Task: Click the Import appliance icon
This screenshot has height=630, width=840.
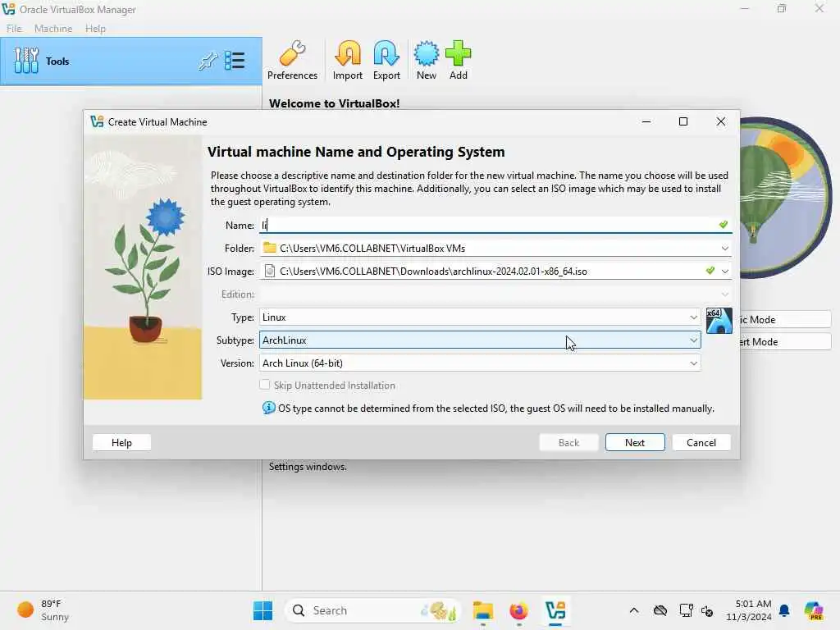Action: (x=348, y=61)
